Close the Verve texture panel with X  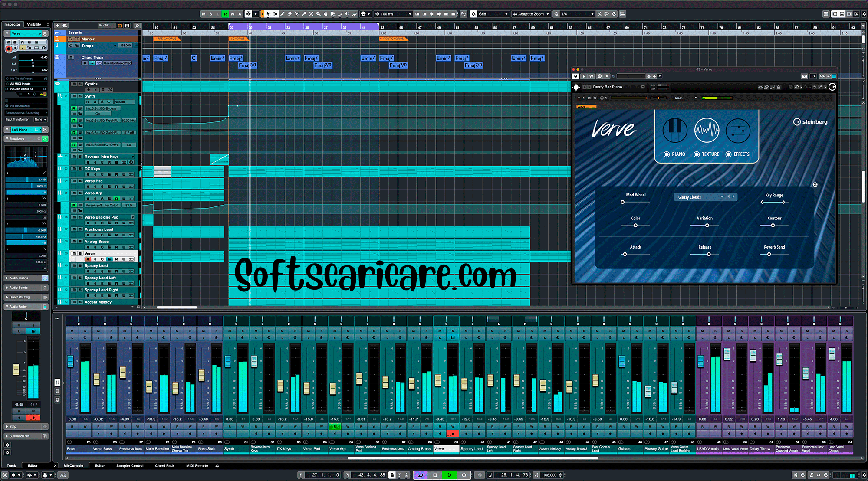(815, 185)
